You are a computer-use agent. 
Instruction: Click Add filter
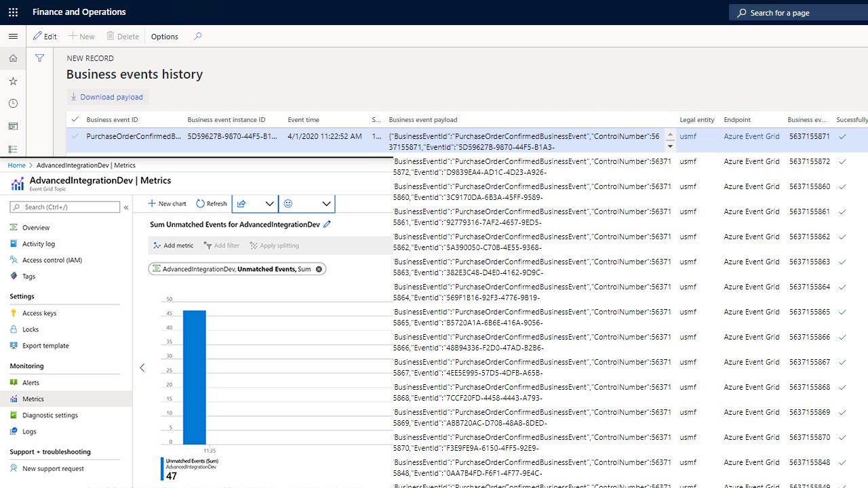[221, 245]
